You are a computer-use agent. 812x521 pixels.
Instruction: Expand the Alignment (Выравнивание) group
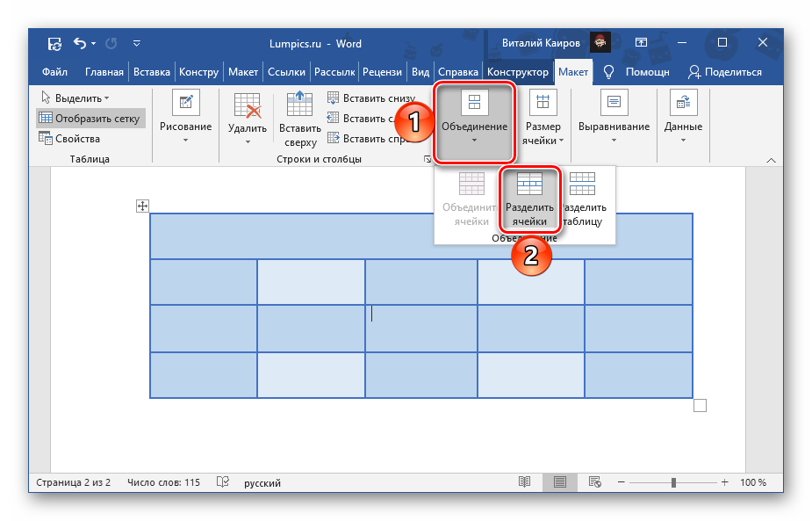pyautogui.click(x=614, y=120)
